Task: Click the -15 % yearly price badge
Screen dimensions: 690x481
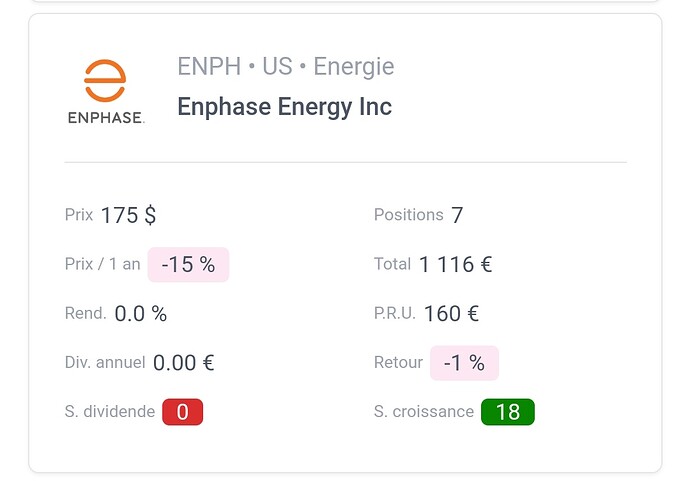Action: (188, 264)
